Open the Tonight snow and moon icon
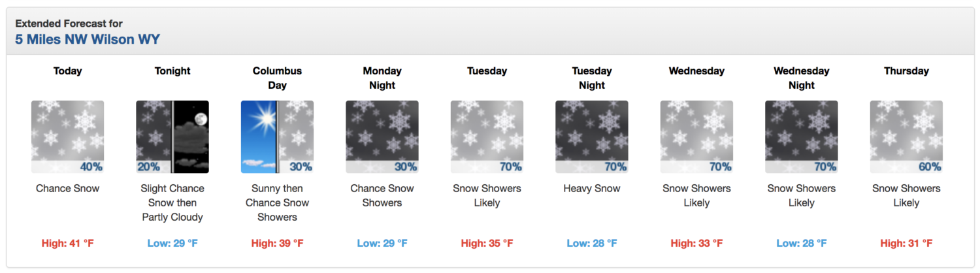 click(172, 136)
